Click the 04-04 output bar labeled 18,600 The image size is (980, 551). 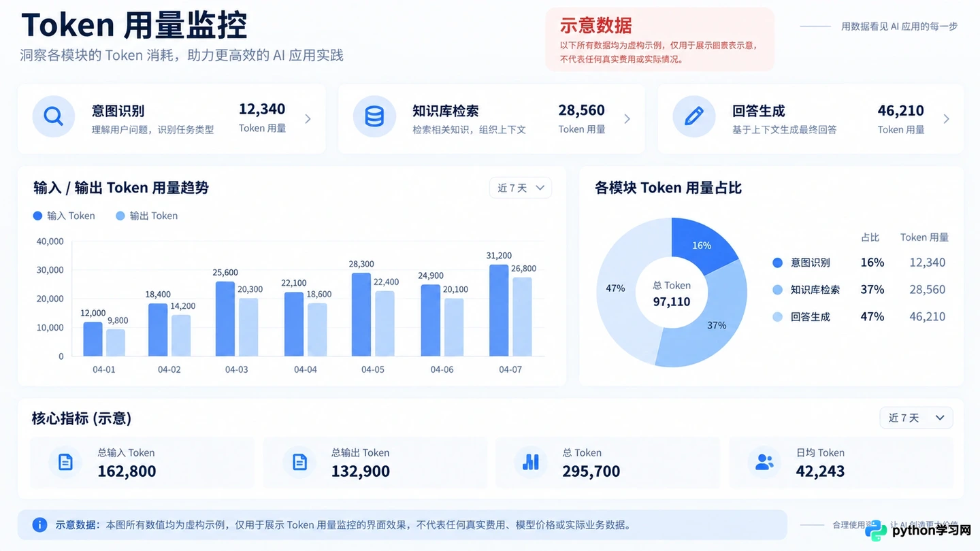click(317, 330)
